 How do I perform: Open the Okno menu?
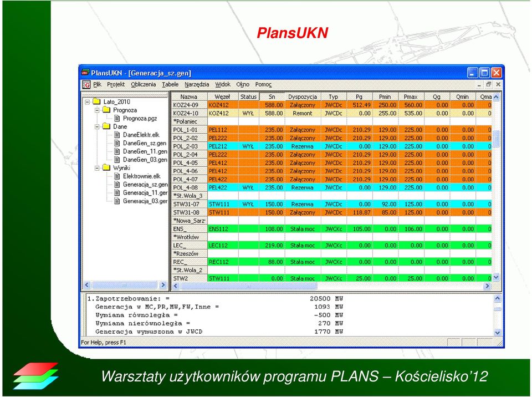(243, 84)
